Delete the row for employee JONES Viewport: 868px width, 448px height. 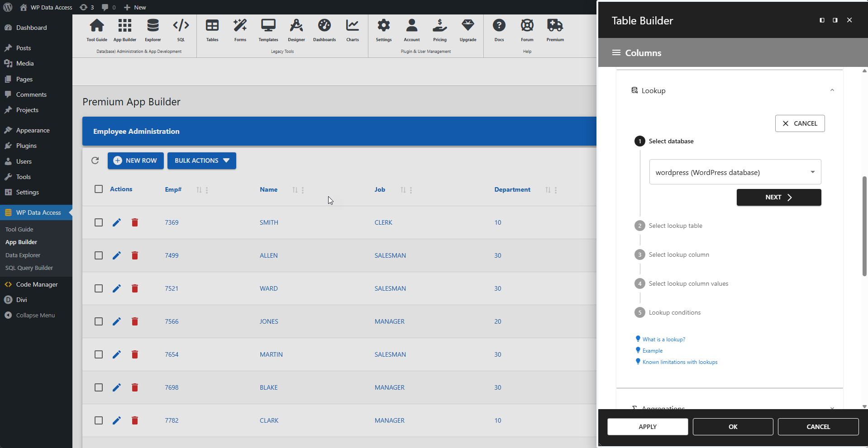(x=134, y=321)
